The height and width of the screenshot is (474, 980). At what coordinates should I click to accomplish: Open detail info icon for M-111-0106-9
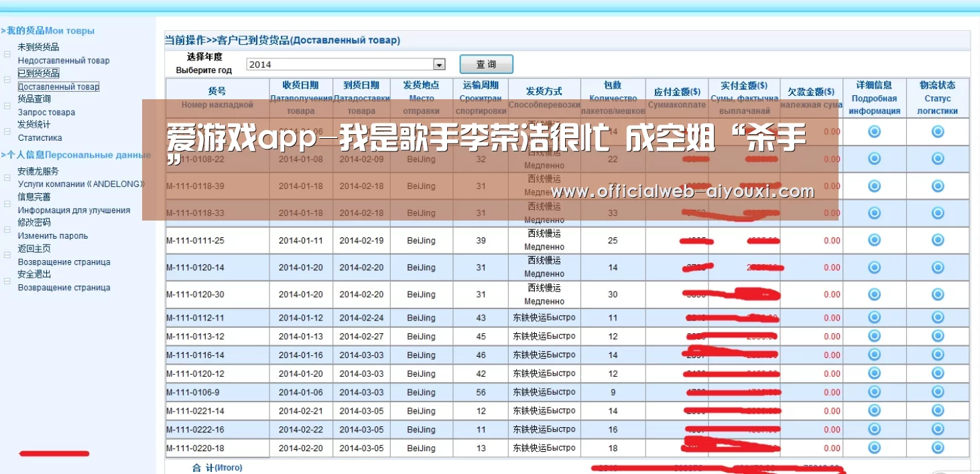click(x=874, y=392)
